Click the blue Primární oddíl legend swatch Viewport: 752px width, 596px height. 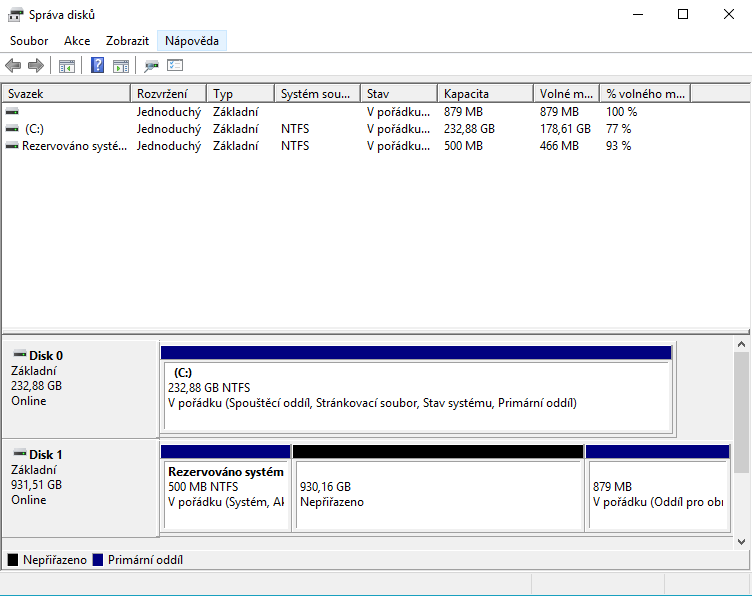[98, 560]
